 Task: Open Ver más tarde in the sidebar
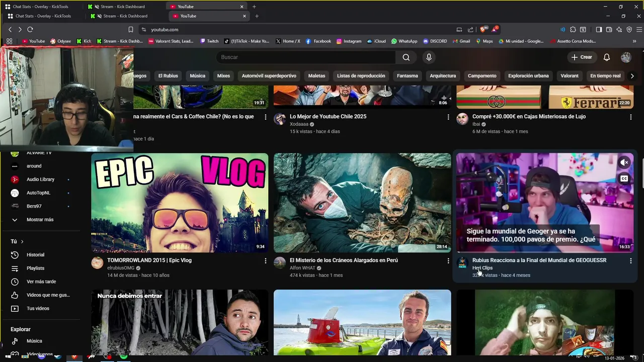(x=41, y=282)
